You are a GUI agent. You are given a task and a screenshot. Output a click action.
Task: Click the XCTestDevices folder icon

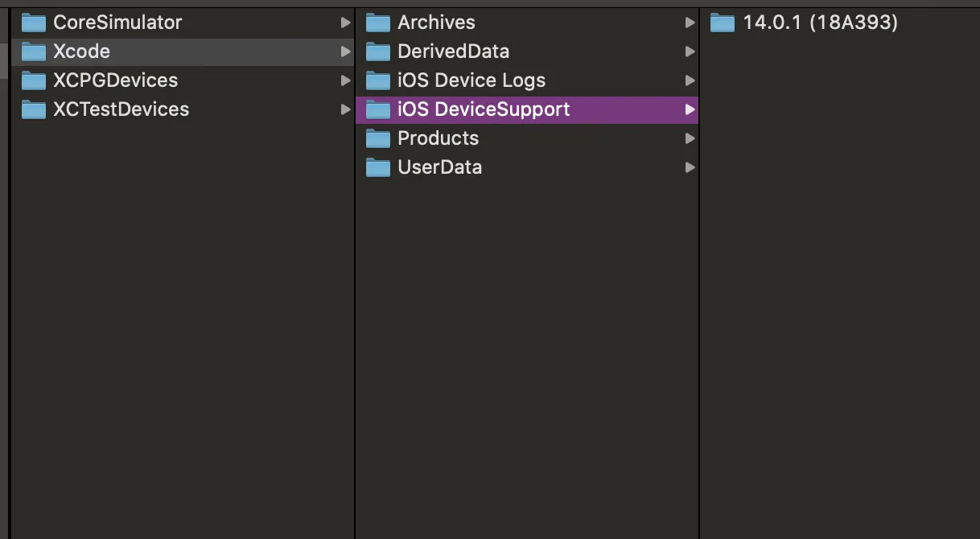[33, 109]
